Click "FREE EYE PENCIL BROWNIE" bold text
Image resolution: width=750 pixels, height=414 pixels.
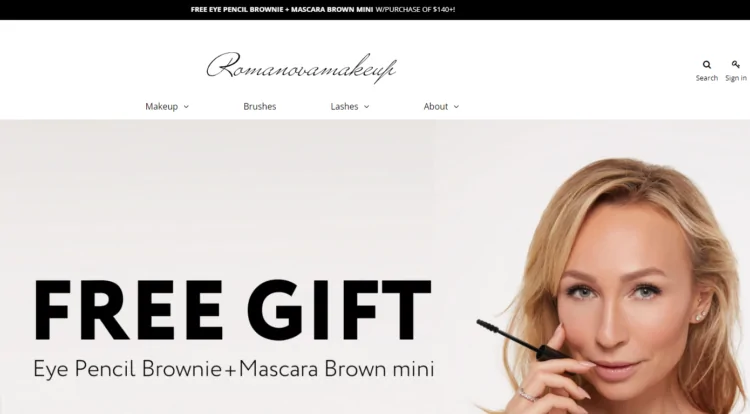[x=237, y=10]
